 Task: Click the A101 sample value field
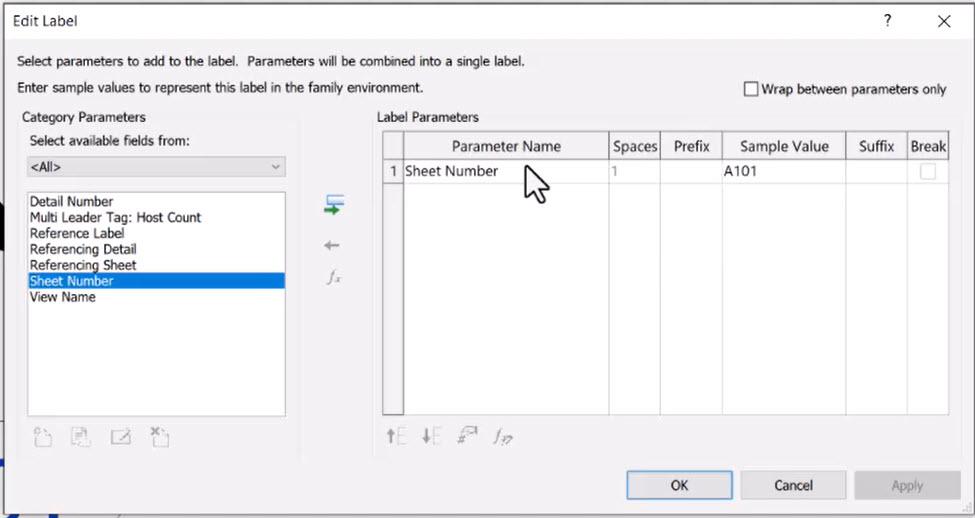click(783, 171)
